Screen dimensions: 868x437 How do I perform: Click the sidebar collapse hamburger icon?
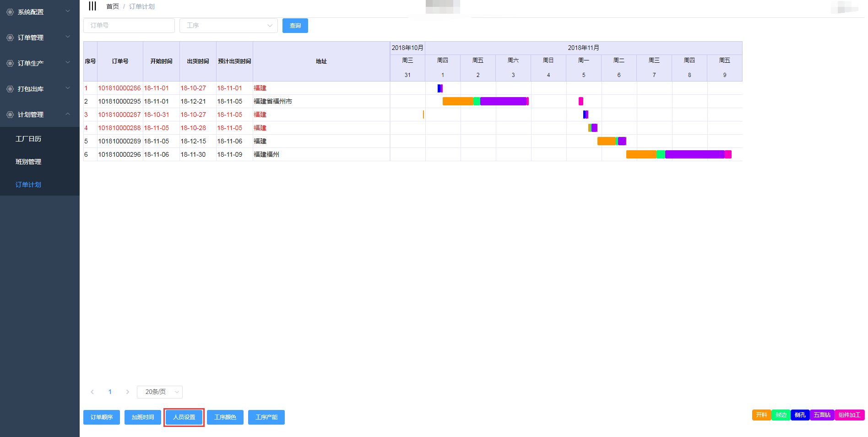pos(92,6)
